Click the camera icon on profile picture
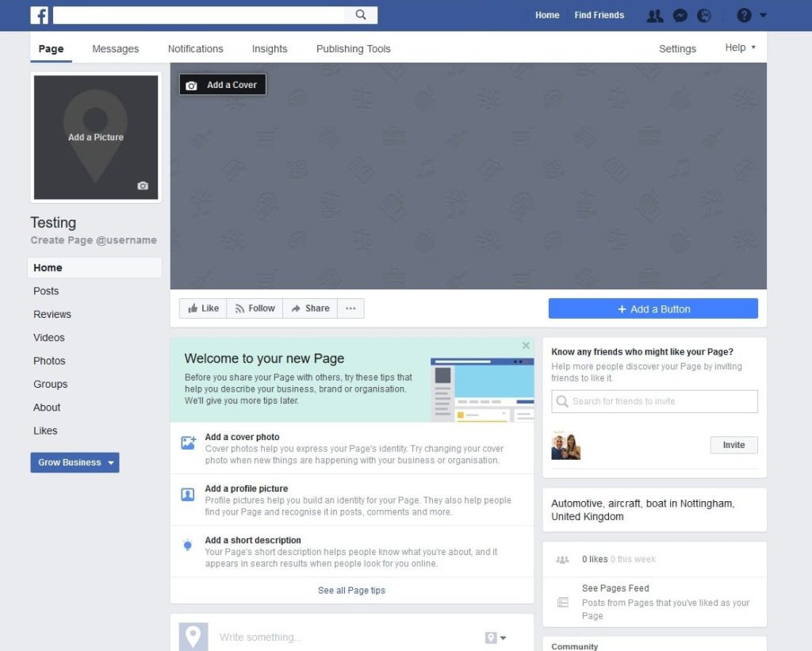The height and width of the screenshot is (651, 812). coord(143,186)
